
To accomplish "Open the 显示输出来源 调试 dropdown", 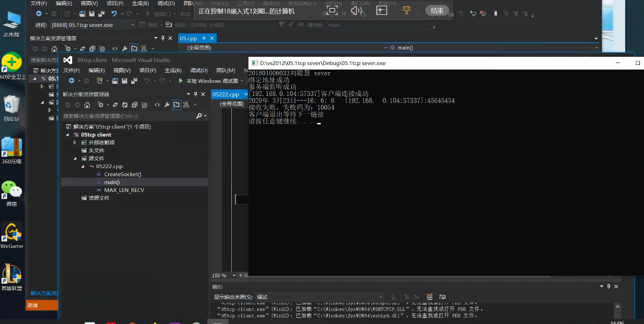I will pos(381,297).
